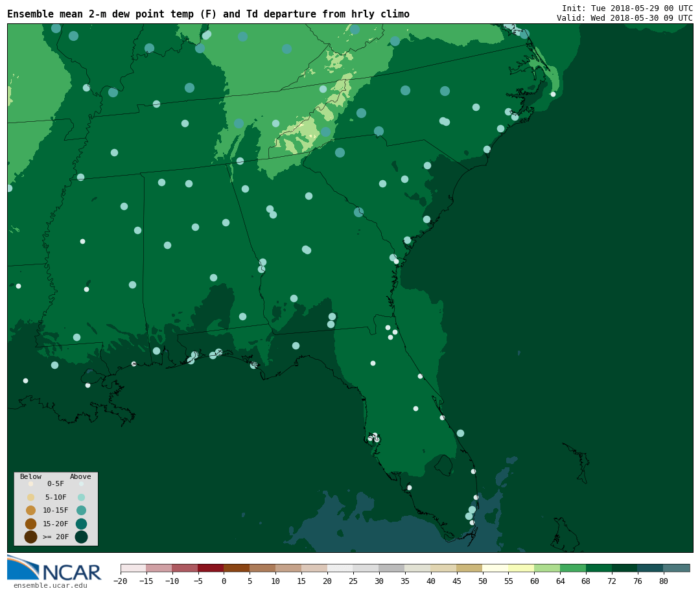Click the dark brown '>= 20F' Below legend circle

click(x=30, y=537)
